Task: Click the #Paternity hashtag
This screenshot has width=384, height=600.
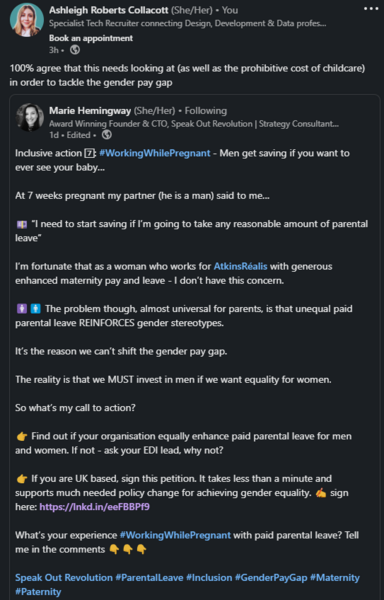Action: pyautogui.click(x=38, y=592)
